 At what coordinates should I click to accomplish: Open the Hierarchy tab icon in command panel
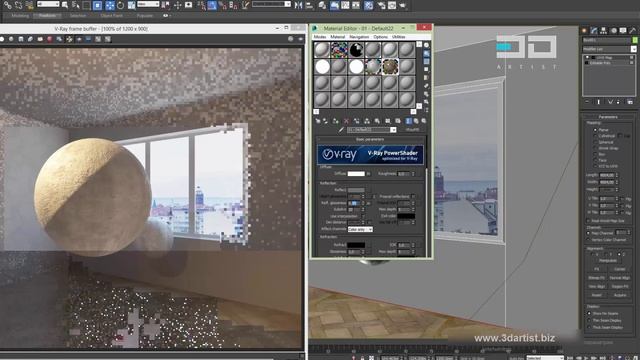coord(603,30)
